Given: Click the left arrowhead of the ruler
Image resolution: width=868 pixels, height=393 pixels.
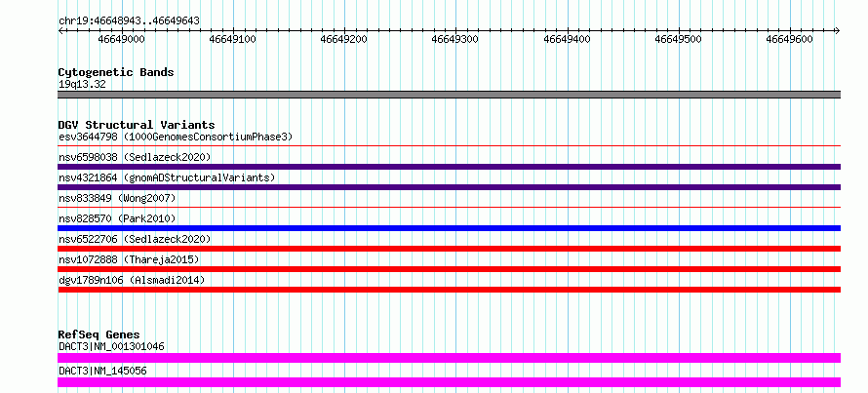Looking at the screenshot, I should [60, 31].
